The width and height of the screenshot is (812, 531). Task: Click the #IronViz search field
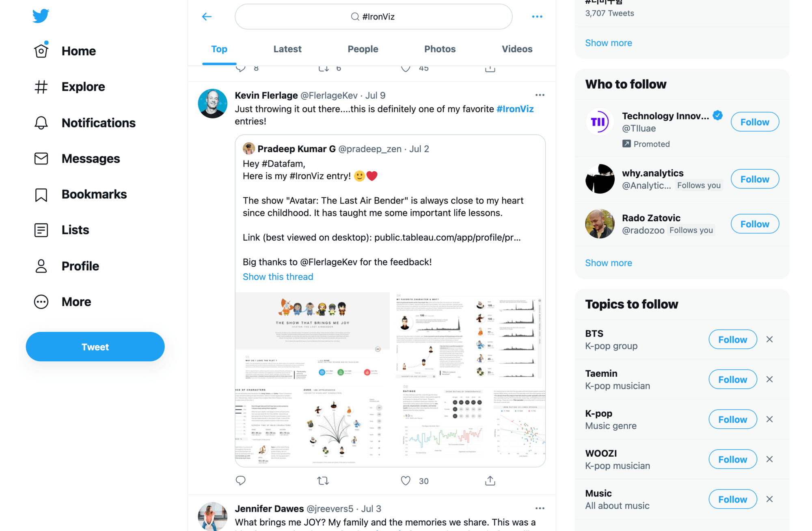[x=373, y=17]
